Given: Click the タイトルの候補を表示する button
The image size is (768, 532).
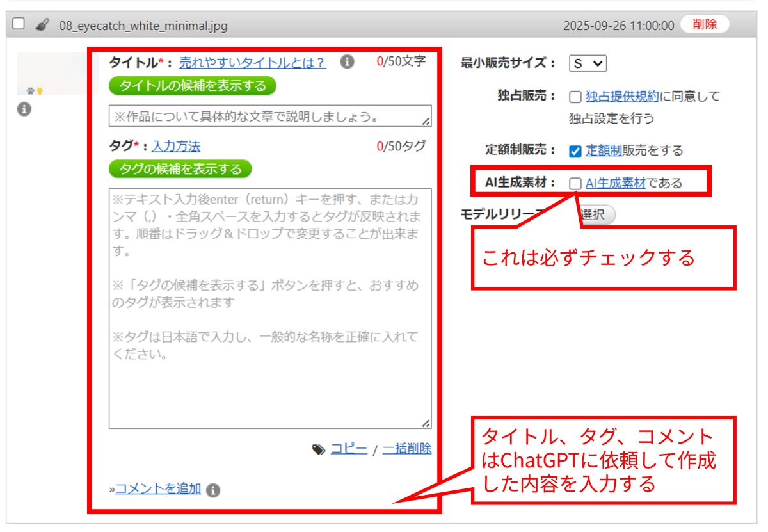Looking at the screenshot, I should (x=193, y=86).
